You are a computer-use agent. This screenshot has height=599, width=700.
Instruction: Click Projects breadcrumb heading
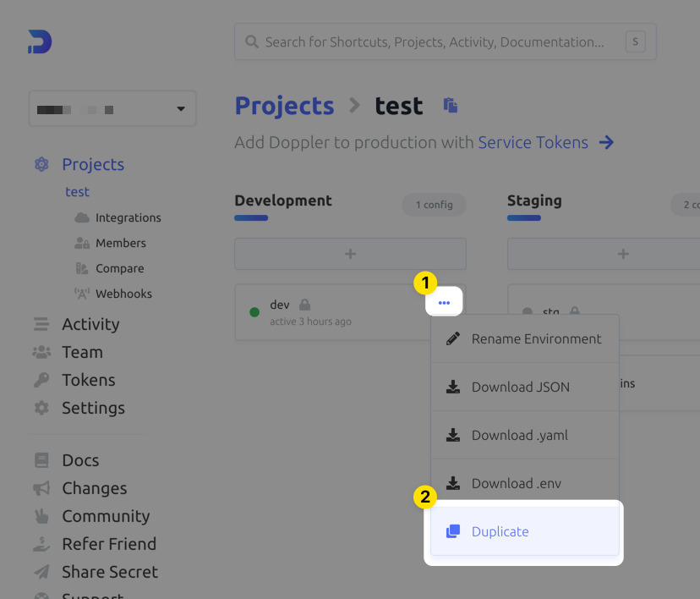coord(284,106)
